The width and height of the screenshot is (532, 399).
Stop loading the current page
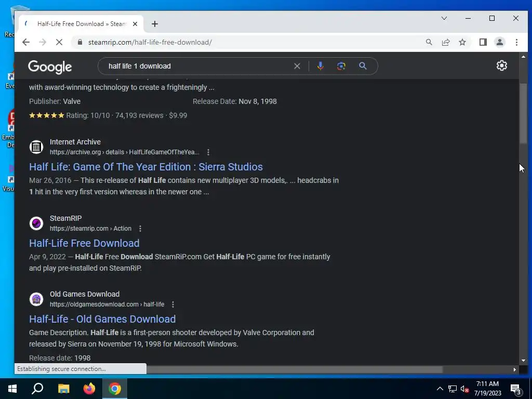tap(59, 42)
